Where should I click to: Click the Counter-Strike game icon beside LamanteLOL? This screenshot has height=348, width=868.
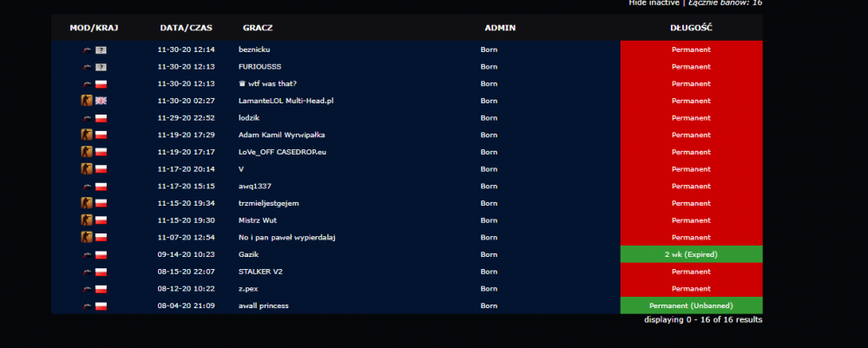87,101
